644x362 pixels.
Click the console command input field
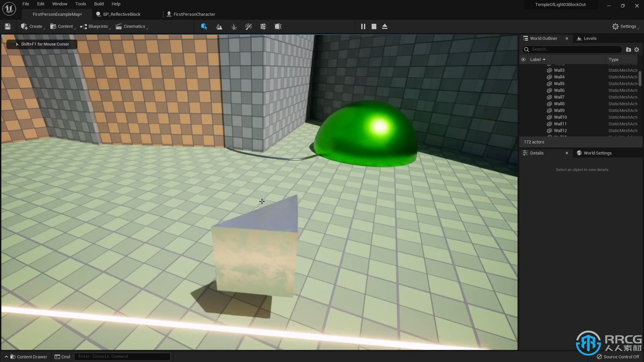click(x=122, y=356)
